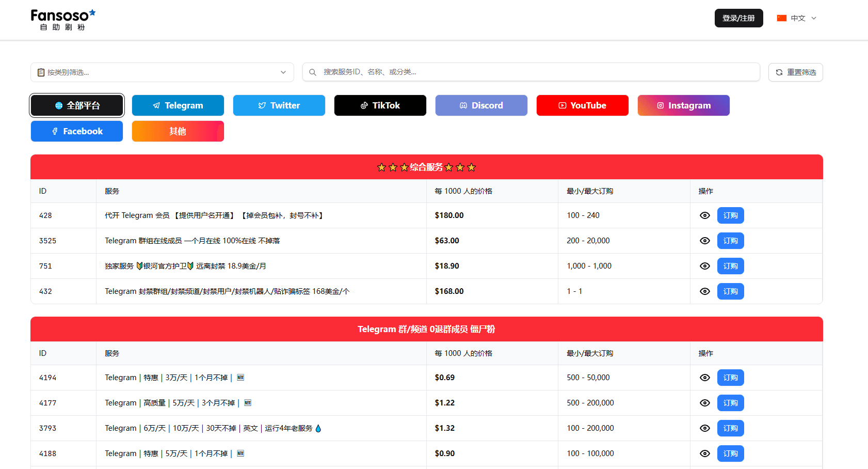Click the NEW badge on service 4177
The width and height of the screenshot is (868, 469).
pyautogui.click(x=248, y=403)
